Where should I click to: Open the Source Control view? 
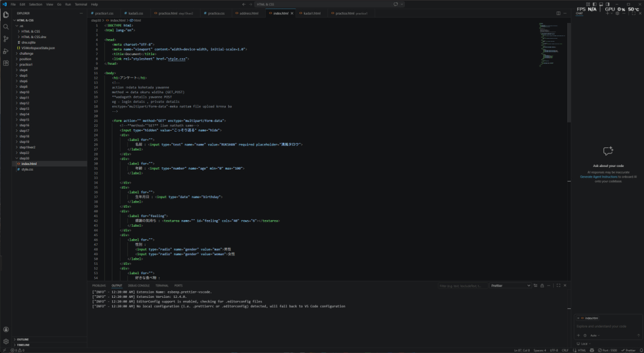(6, 39)
